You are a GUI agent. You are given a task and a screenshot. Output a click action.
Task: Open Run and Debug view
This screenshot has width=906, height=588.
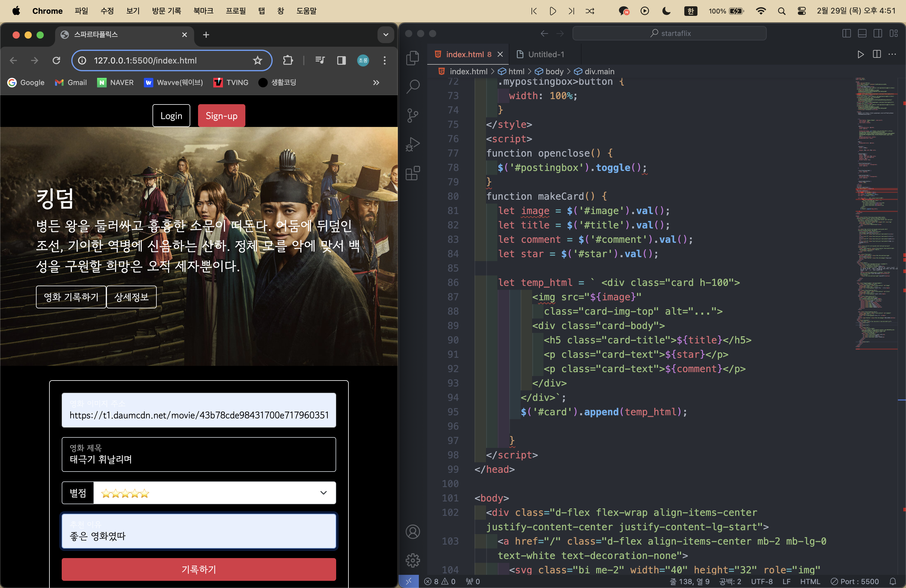tap(413, 144)
